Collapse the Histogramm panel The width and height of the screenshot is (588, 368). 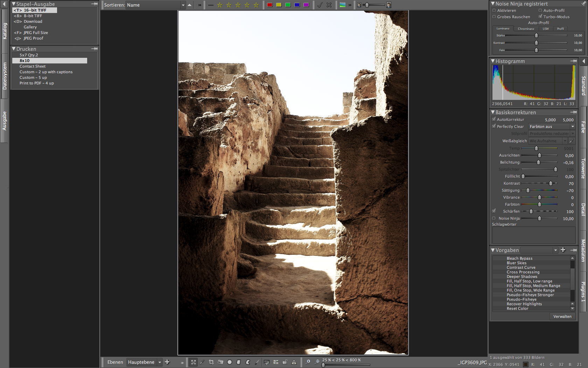click(493, 61)
